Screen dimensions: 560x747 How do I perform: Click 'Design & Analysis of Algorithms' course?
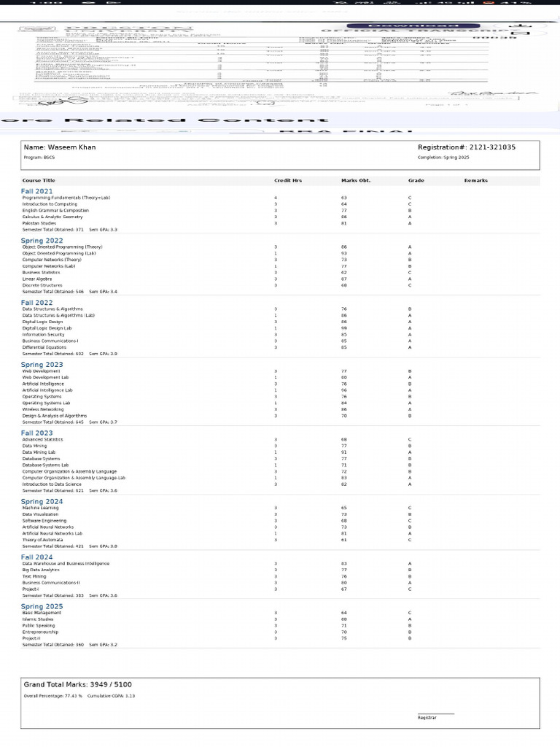point(54,416)
